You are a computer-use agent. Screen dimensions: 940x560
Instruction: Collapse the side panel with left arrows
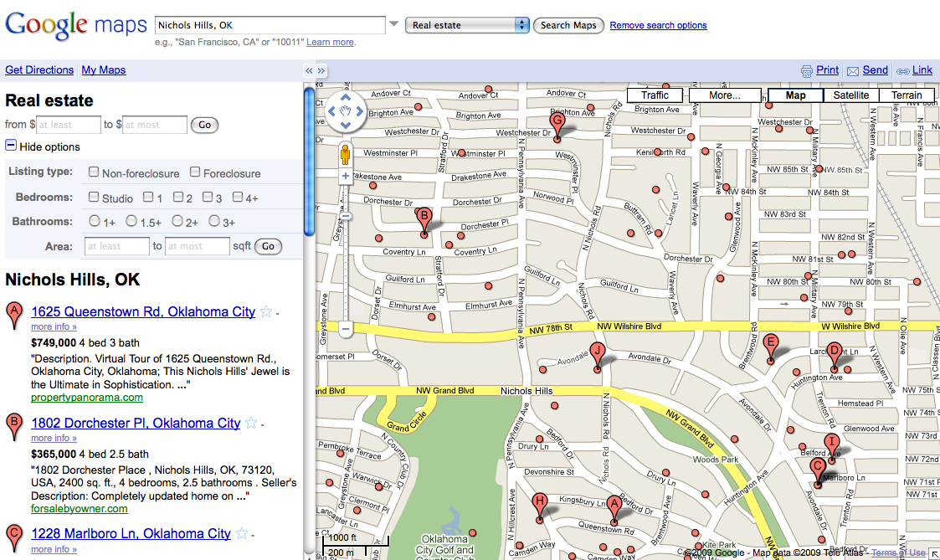tap(308, 71)
